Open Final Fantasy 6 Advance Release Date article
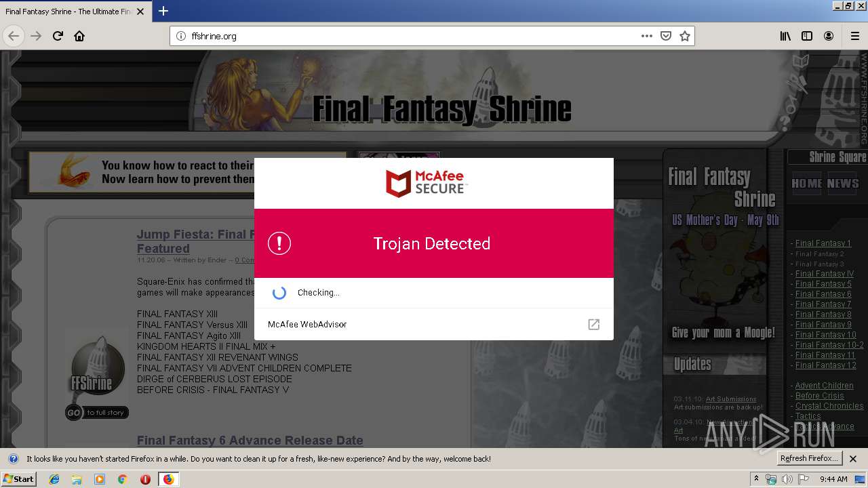Image resolution: width=868 pixels, height=488 pixels. [x=250, y=441]
